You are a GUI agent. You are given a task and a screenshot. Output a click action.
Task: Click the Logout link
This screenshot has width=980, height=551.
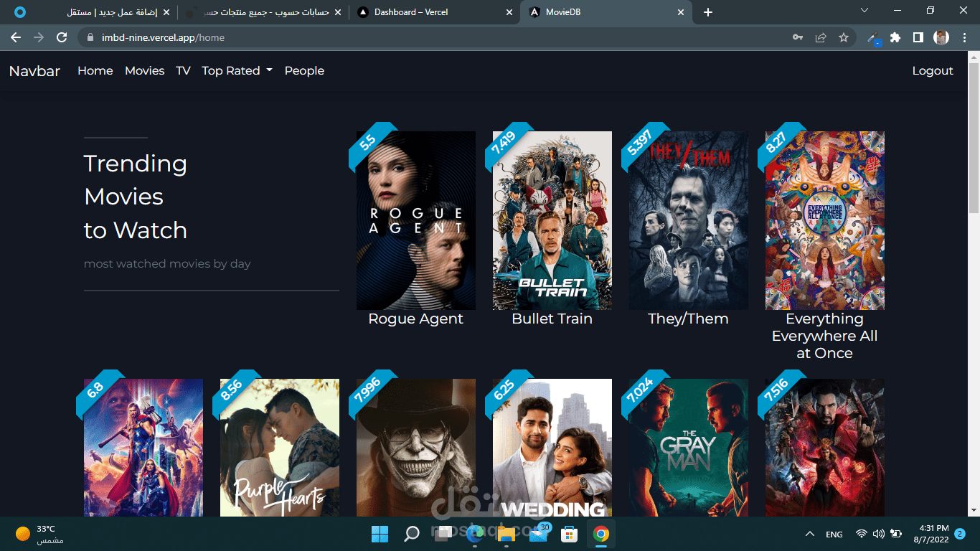point(932,70)
